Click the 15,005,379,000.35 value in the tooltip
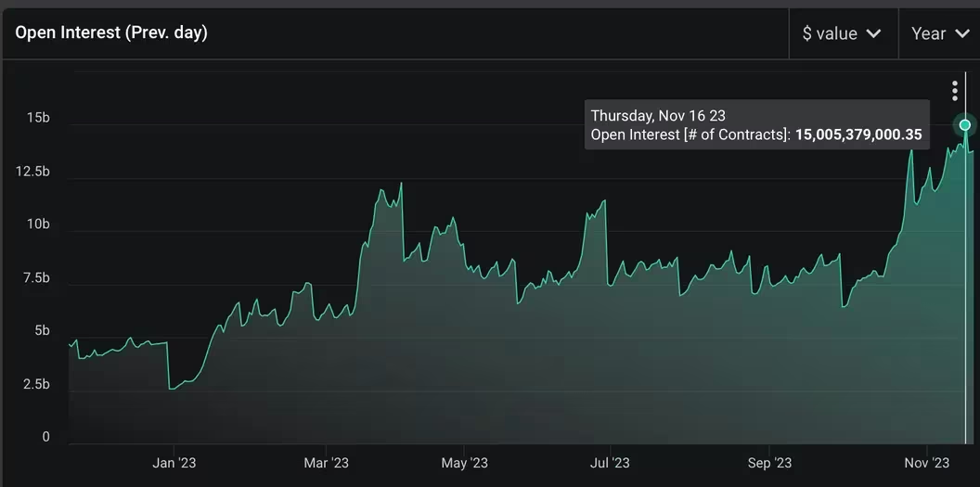Viewport: 980px width, 487px height. pos(858,135)
